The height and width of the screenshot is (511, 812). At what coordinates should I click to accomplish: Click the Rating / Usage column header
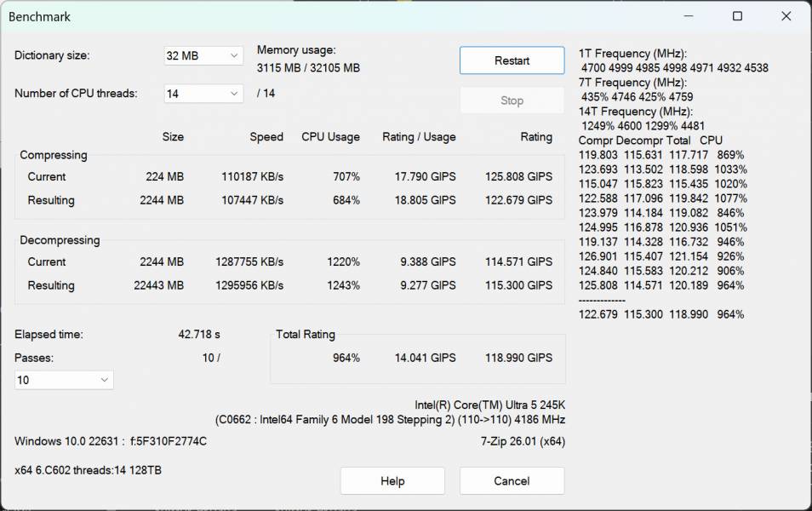pyautogui.click(x=419, y=137)
